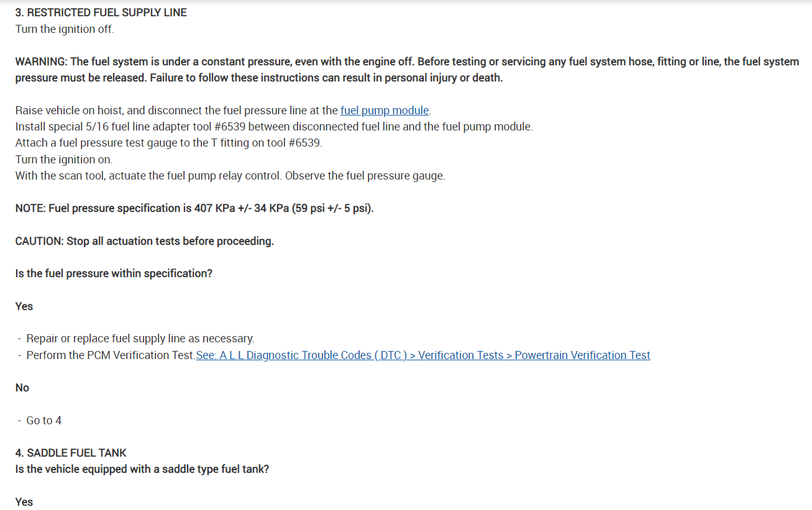Click the "4. SADDLE FUEL TANK" heading
The image size is (812, 510).
(71, 453)
